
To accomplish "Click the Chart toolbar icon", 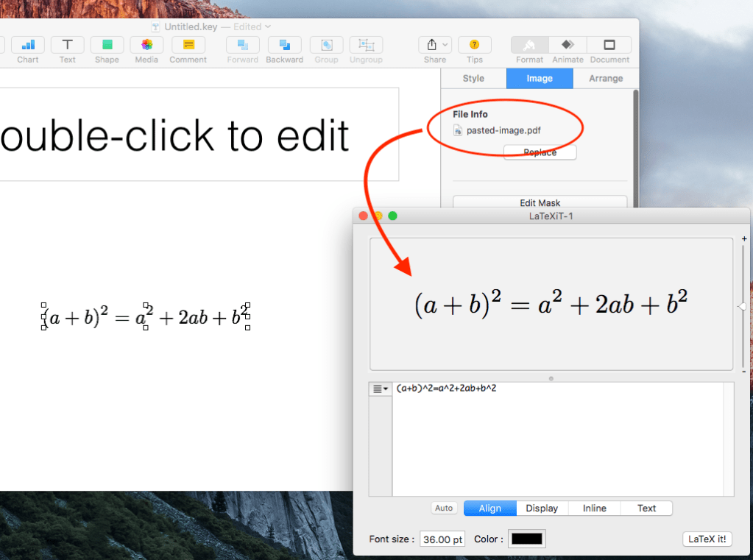I will pyautogui.click(x=28, y=45).
